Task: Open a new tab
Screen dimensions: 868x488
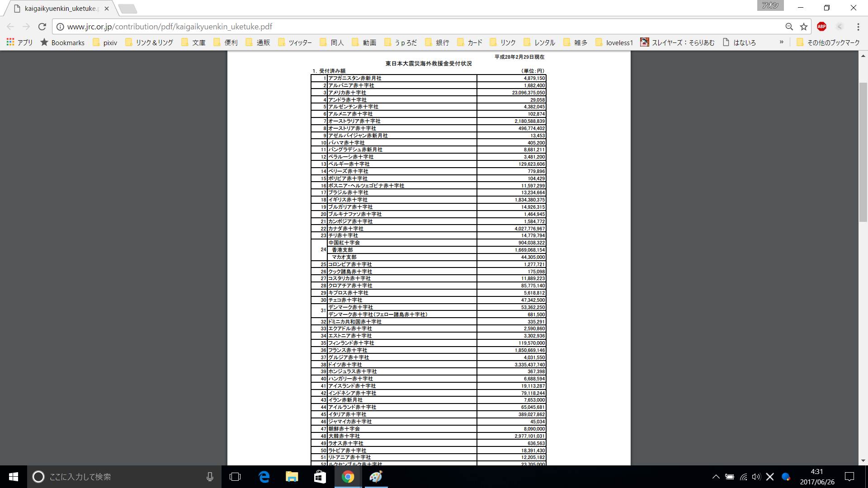Action: pyautogui.click(x=128, y=9)
